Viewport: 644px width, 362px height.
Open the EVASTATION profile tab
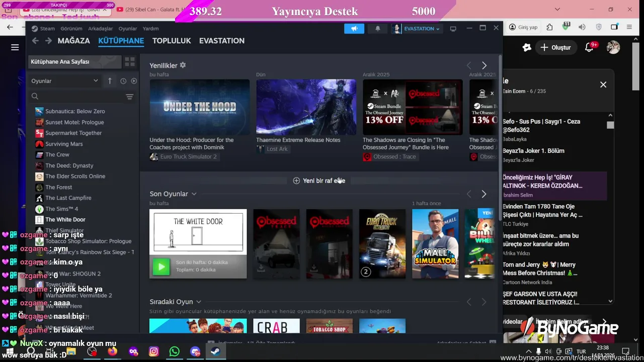click(222, 41)
